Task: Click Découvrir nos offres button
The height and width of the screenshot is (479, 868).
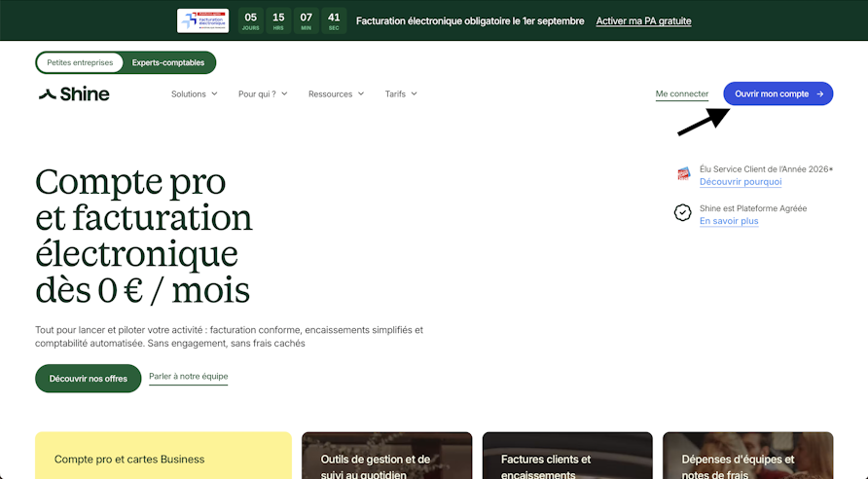Action: (x=88, y=378)
